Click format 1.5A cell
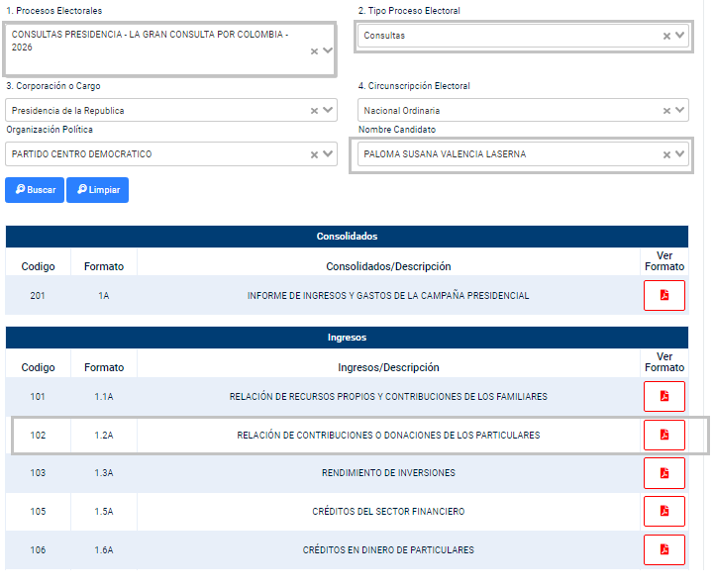Viewport: 714px width, 588px height. tap(104, 512)
